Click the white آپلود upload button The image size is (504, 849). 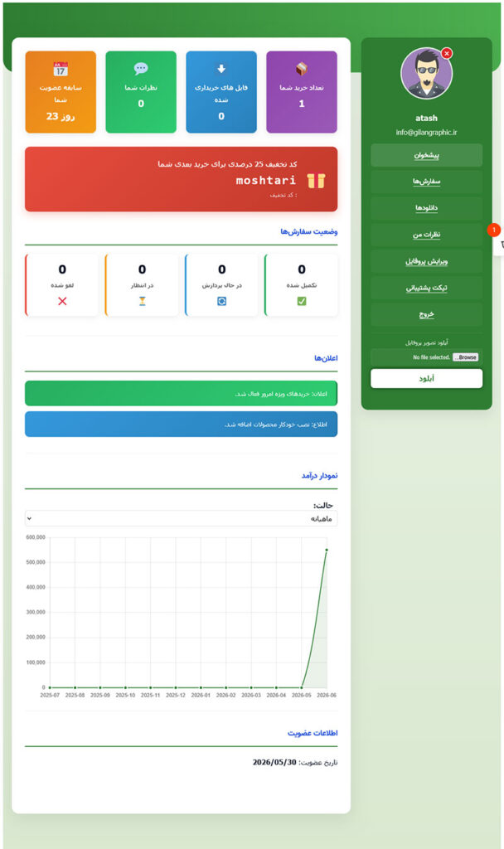[x=427, y=378]
